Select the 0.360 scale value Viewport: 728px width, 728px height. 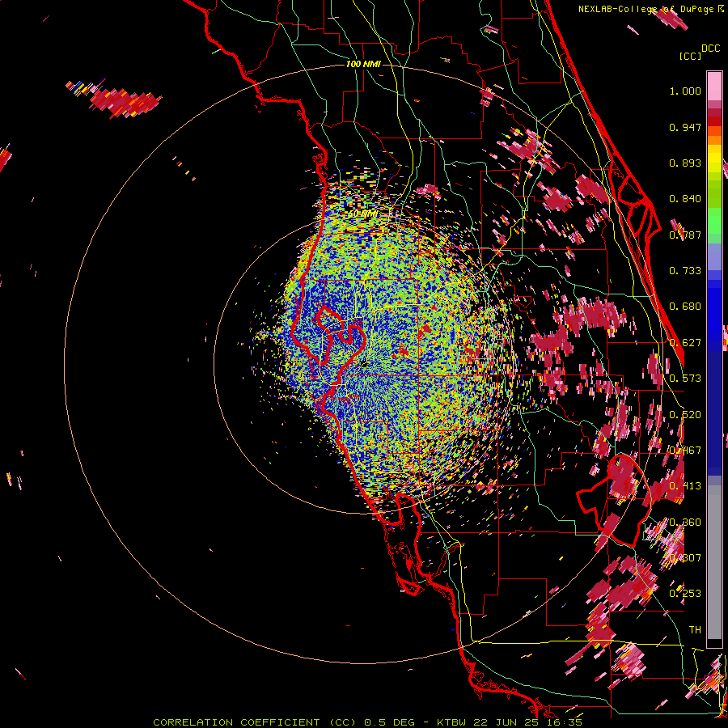pyautogui.click(x=685, y=522)
